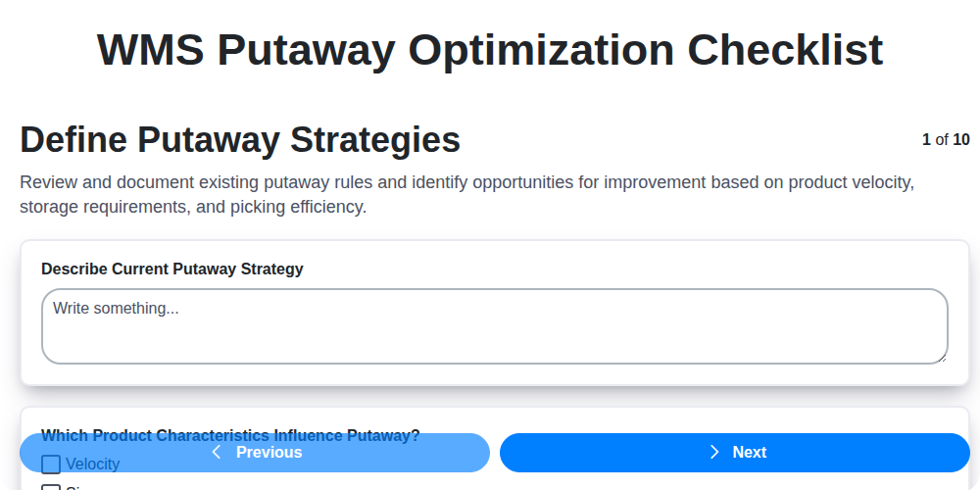Click the Velocity option label text
Image resolution: width=980 pixels, height=490 pixels.
[92, 465]
